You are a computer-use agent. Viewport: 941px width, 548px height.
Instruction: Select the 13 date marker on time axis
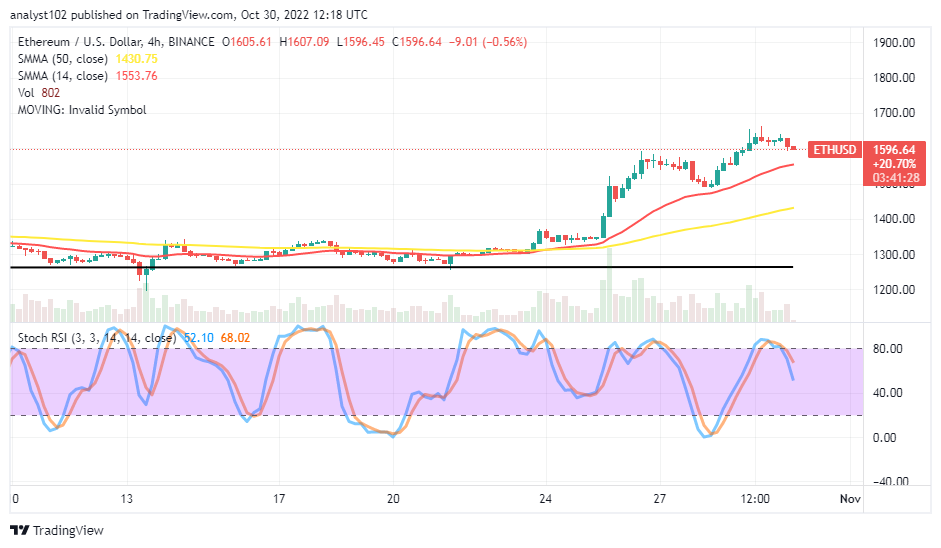(126, 499)
